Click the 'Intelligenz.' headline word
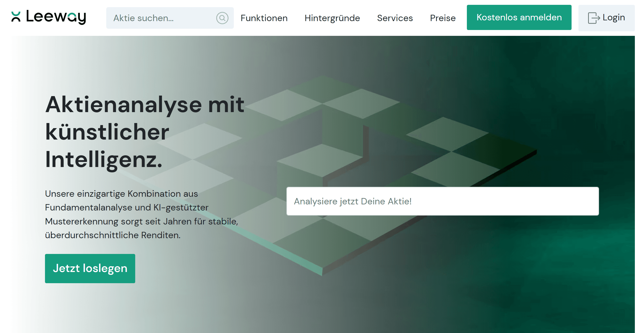The image size is (644, 333). pyautogui.click(x=104, y=160)
